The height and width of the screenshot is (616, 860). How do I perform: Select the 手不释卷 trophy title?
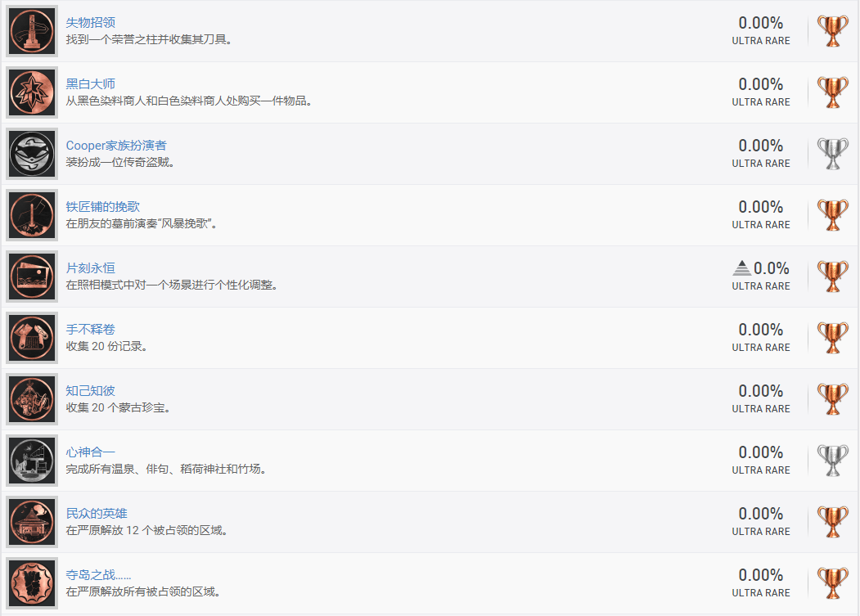(x=91, y=329)
